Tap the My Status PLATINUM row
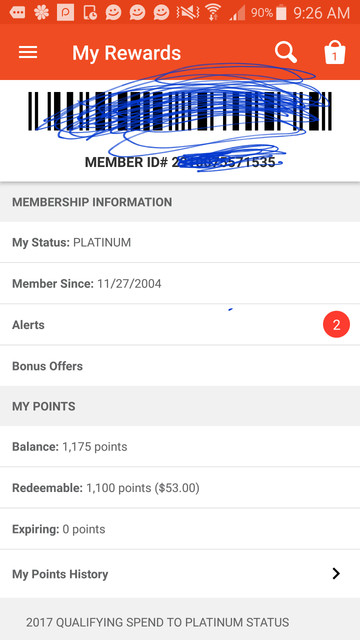 coord(180,242)
